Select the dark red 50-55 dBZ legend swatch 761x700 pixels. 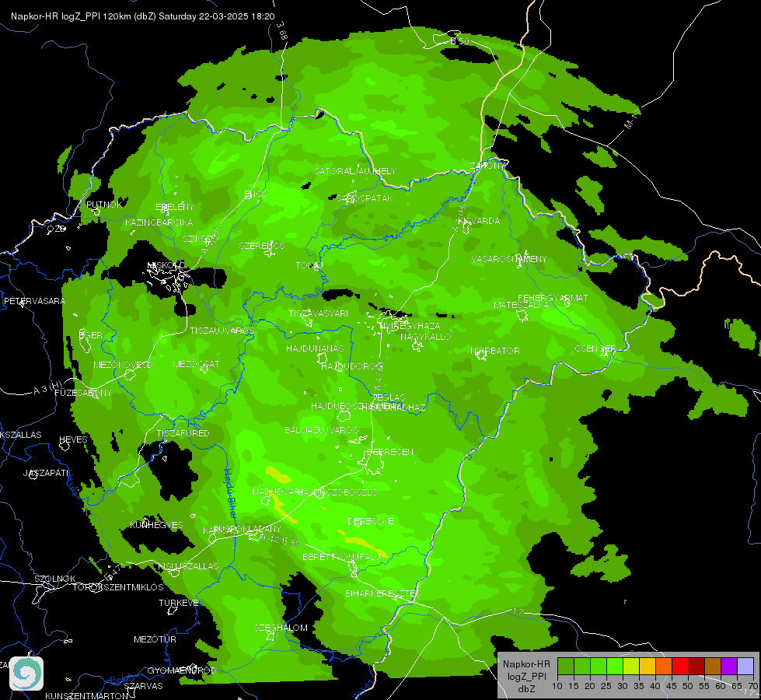coord(696,666)
